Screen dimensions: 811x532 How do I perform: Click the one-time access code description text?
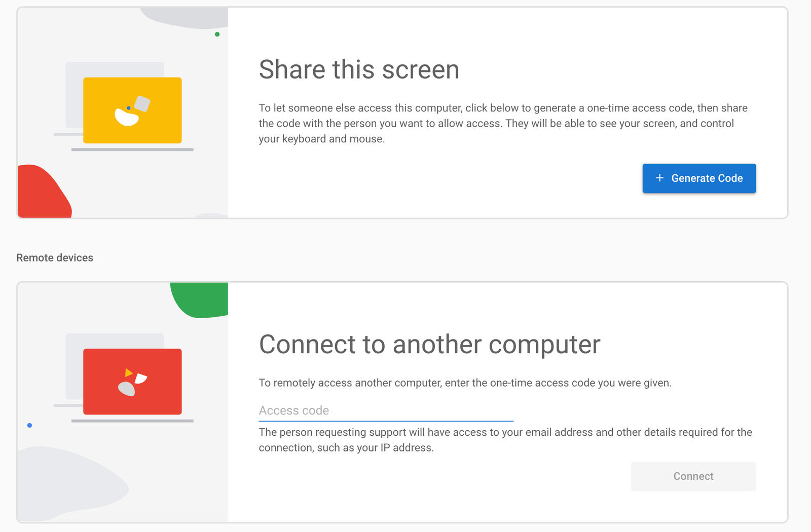(465, 383)
